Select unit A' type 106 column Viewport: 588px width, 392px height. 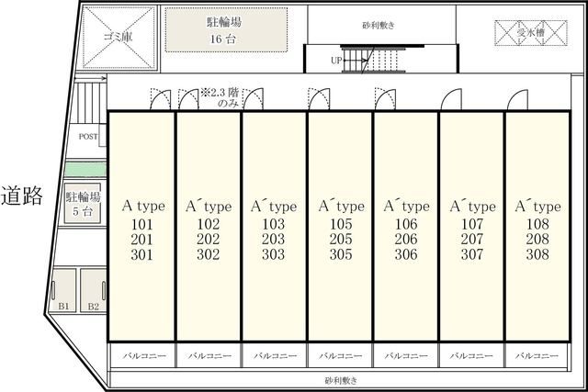pyautogui.click(x=406, y=226)
